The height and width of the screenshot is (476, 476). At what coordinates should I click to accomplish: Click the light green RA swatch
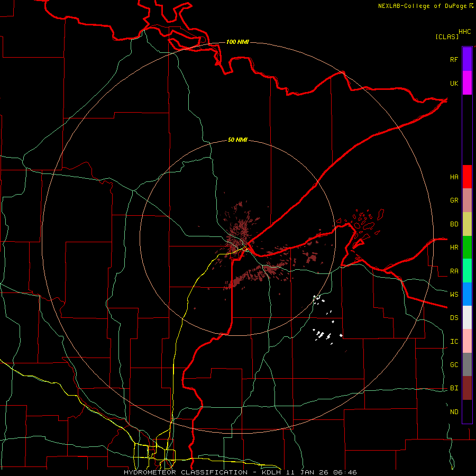pyautogui.click(x=467, y=271)
